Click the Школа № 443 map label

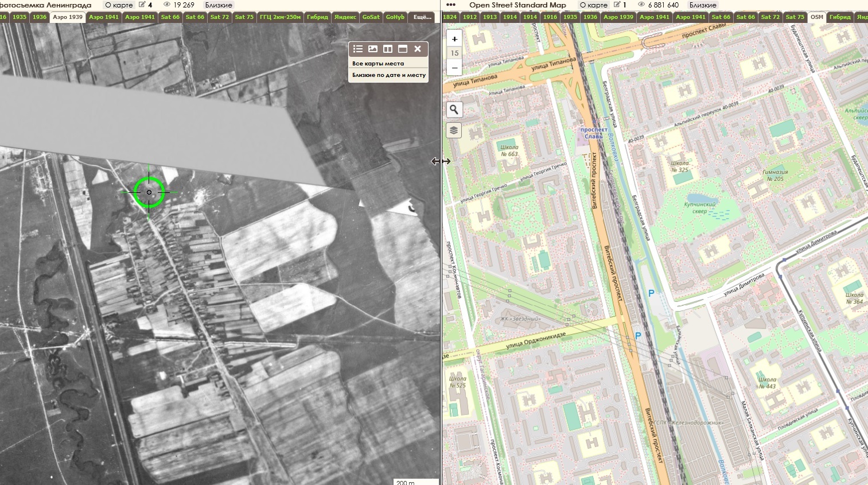point(767,382)
